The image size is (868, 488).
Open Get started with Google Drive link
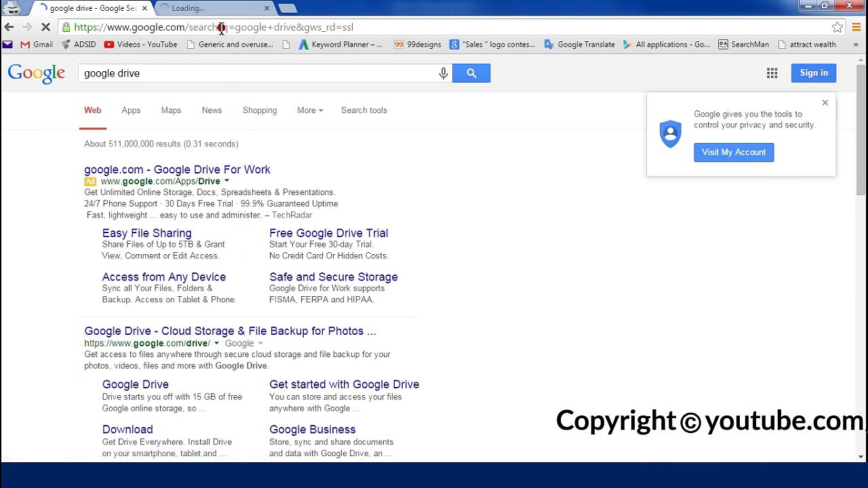(344, 384)
